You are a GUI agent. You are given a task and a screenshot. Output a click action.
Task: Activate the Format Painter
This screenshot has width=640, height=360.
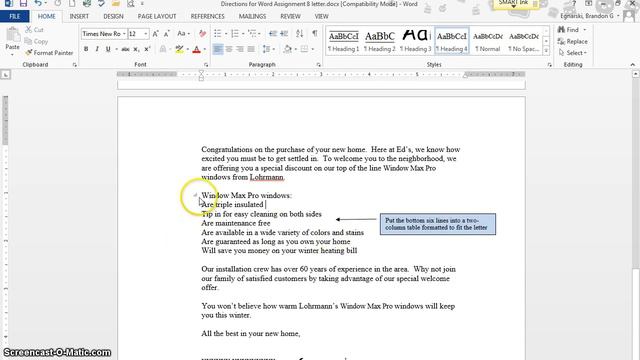pos(49,53)
